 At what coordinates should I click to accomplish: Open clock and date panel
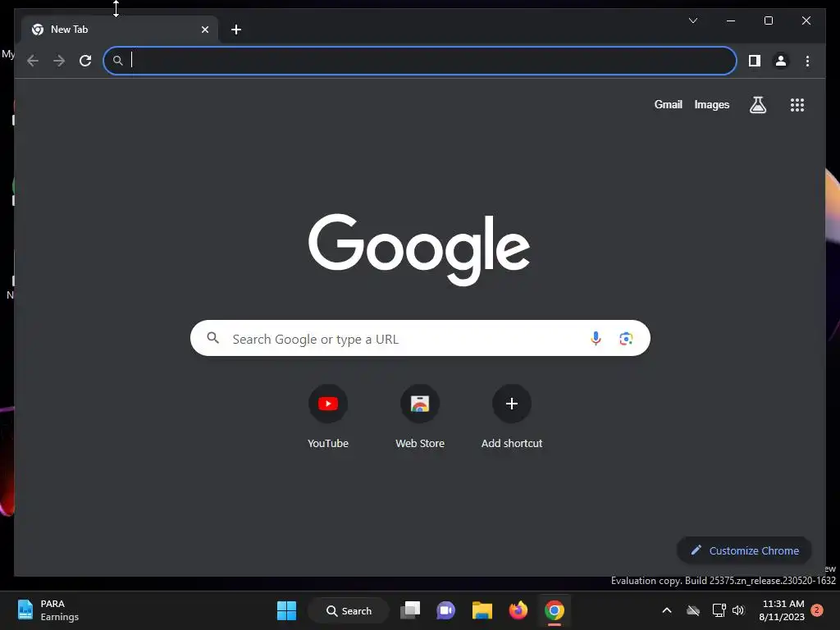pos(782,610)
